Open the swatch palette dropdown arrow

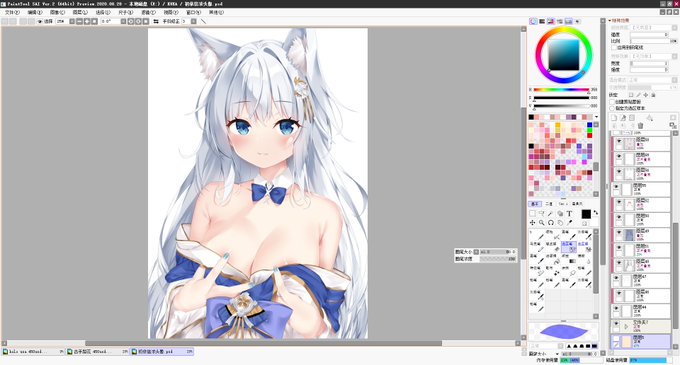596,117
